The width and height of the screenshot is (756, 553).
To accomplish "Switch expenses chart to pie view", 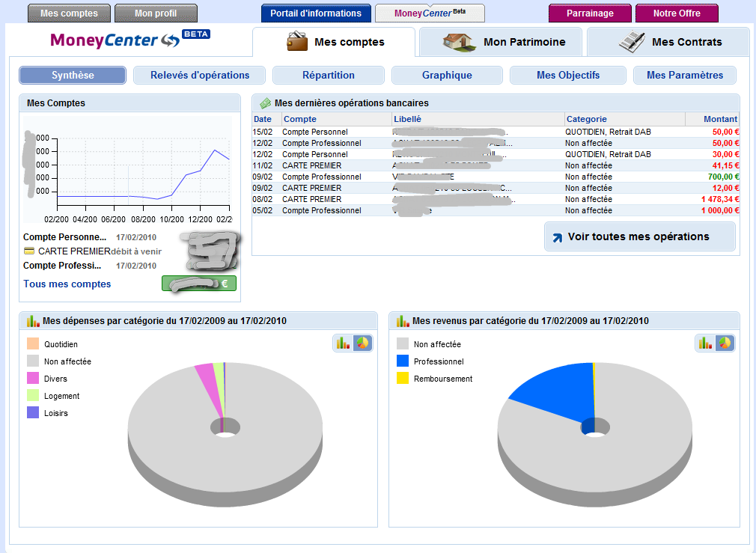I will pyautogui.click(x=362, y=343).
